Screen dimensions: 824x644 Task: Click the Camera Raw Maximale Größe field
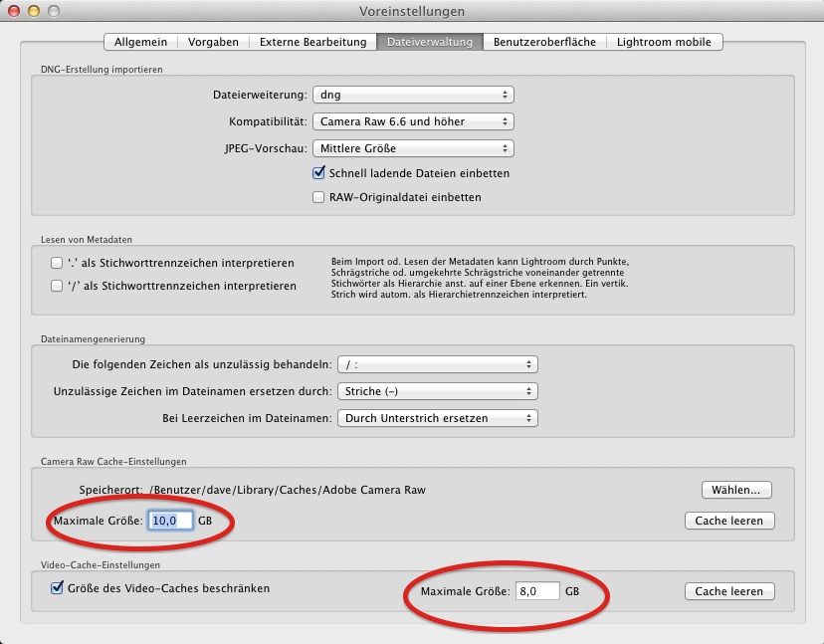pos(170,521)
